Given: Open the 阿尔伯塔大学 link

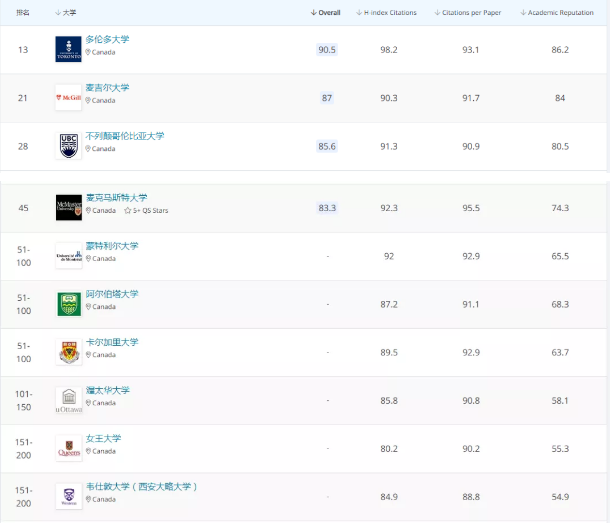Looking at the screenshot, I should click(x=112, y=294).
